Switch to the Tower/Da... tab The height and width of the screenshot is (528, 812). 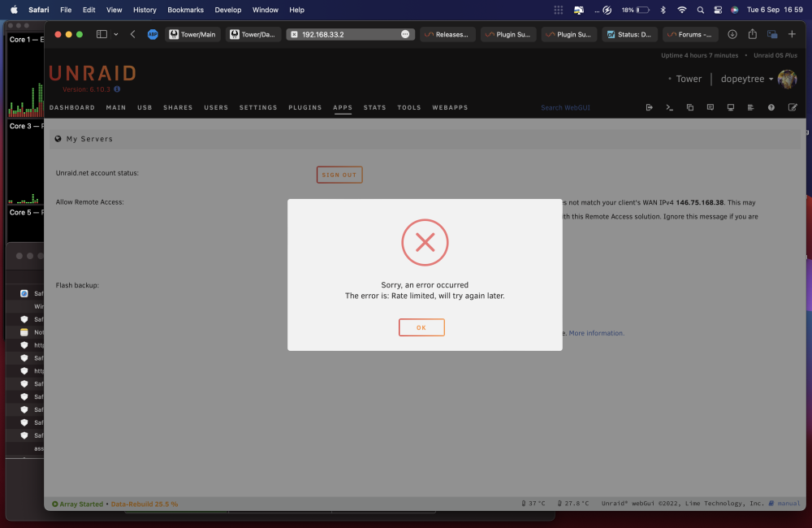click(253, 34)
